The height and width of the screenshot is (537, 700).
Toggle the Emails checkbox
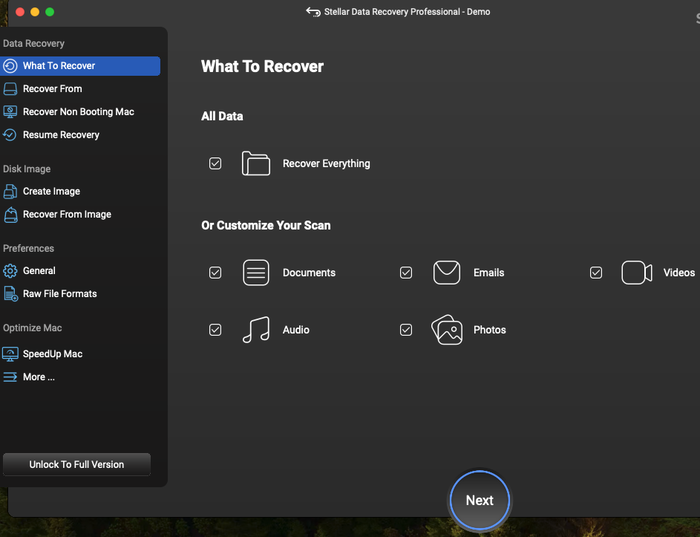coord(406,273)
